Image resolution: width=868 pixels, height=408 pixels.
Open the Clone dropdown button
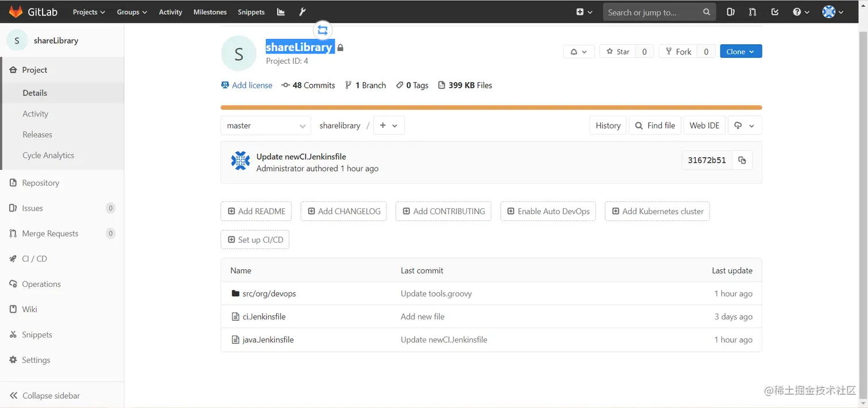[741, 52]
